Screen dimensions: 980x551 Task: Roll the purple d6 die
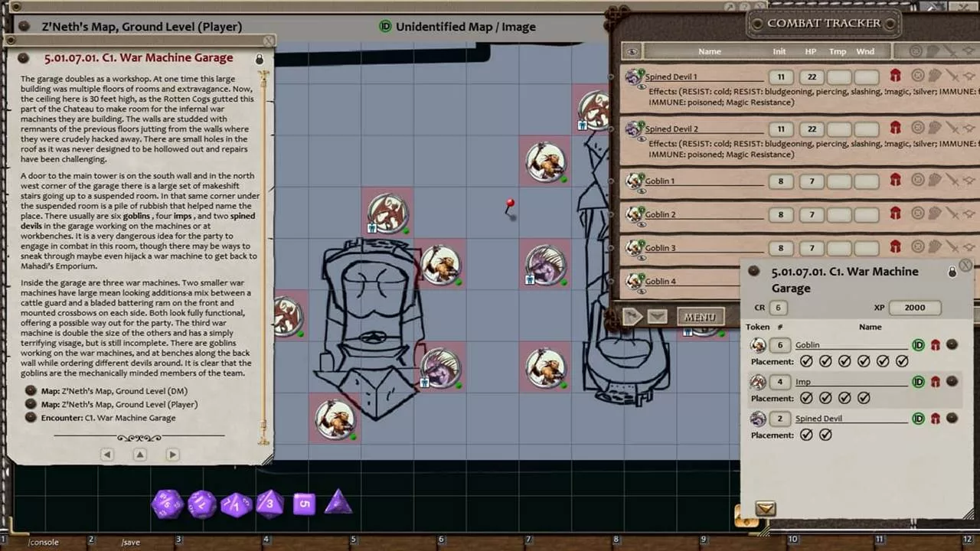(304, 504)
